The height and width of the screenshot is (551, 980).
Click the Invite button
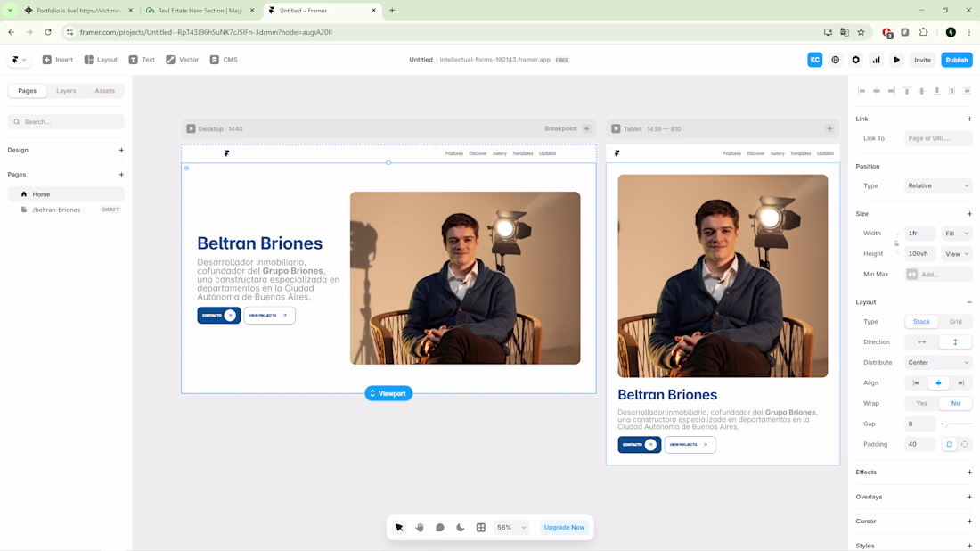pos(922,60)
